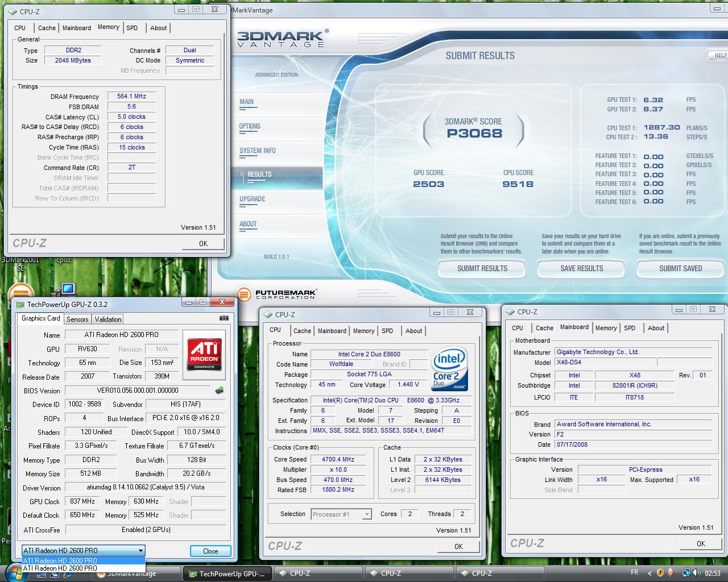Click the taskbar clock showing 02:53
This screenshot has width=728, height=582.
pos(712,573)
